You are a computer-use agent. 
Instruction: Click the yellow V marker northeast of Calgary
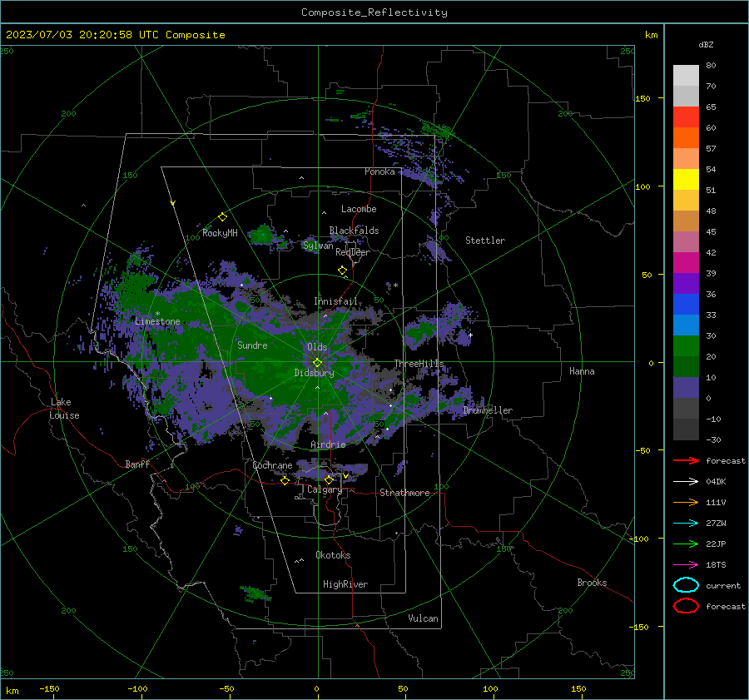[345, 476]
